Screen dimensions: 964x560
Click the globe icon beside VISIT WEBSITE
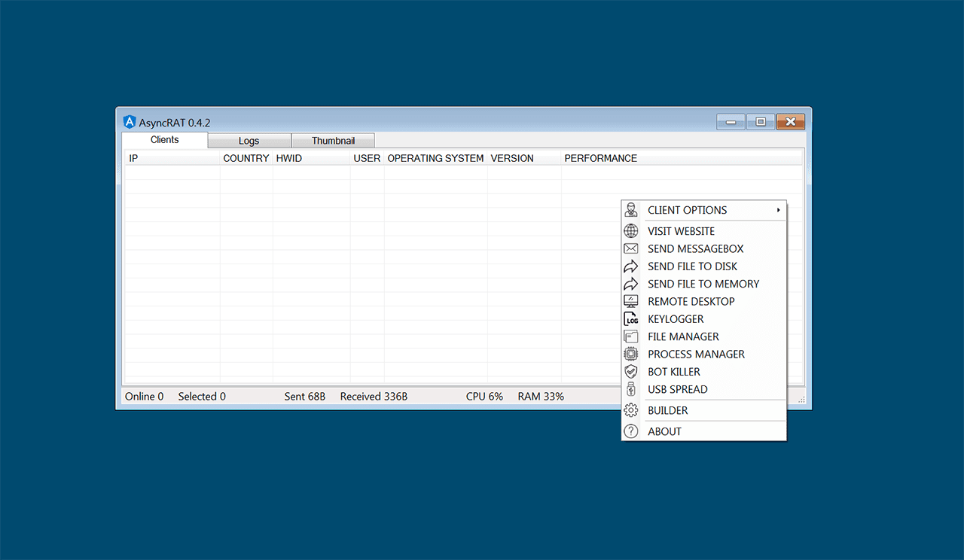pos(631,231)
